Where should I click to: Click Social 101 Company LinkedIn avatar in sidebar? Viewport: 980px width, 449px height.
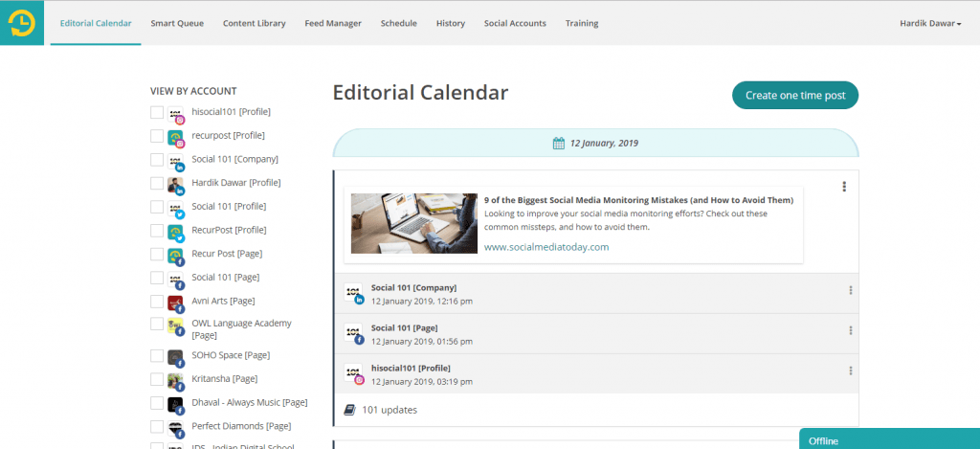pyautogui.click(x=176, y=162)
